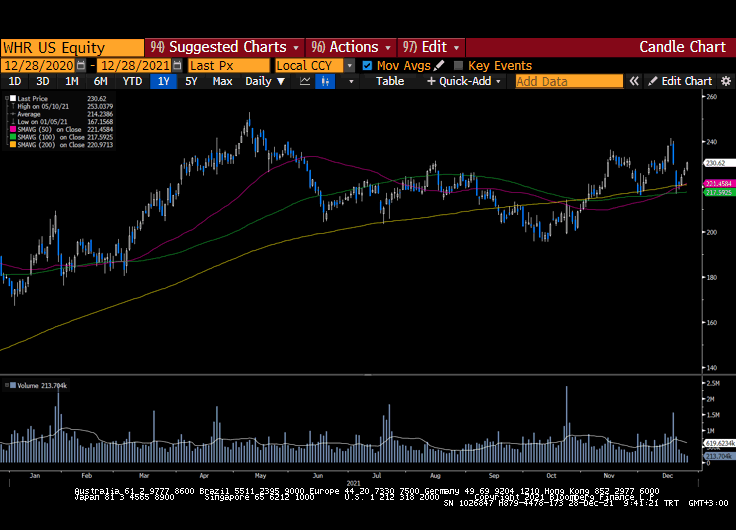736x530 pixels.
Task: Select the 6M range tab
Action: click(x=100, y=81)
